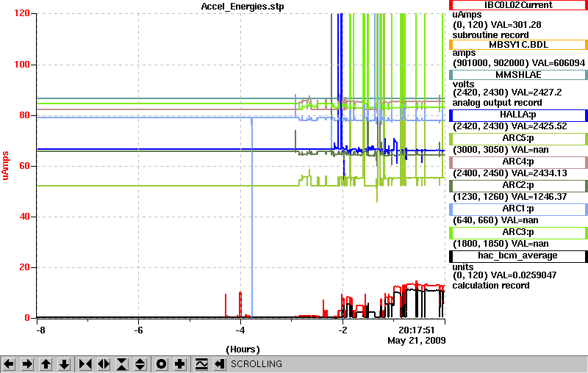Click the 'volts' units label under MMSHLAE

463,84
